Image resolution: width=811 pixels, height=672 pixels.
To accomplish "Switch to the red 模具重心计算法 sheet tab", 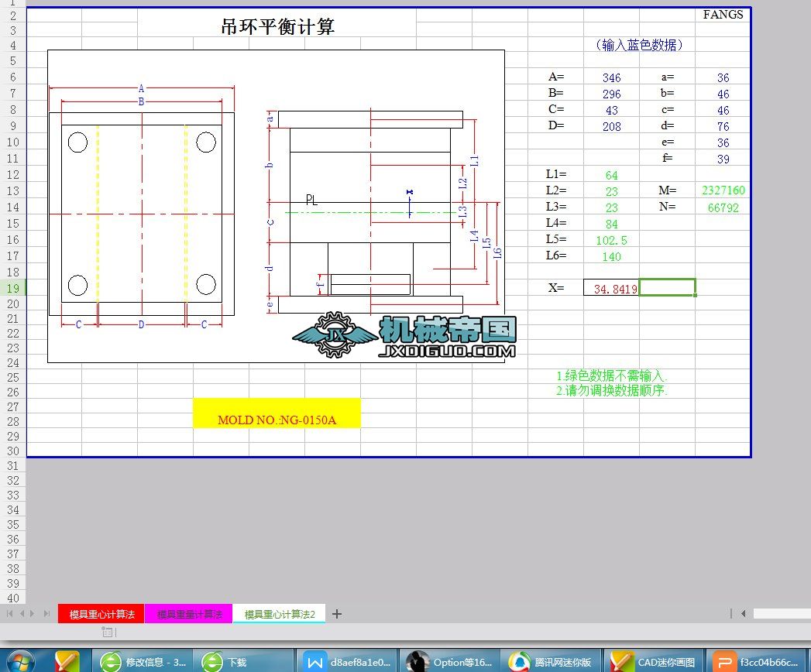I will click(101, 614).
